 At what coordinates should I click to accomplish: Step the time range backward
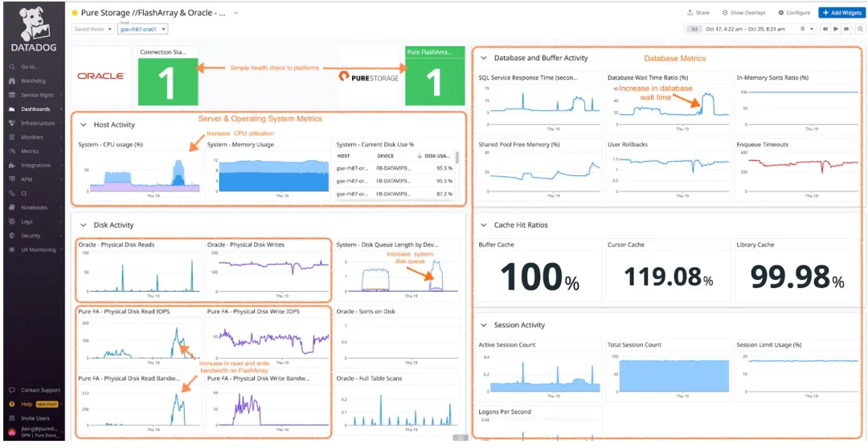click(825, 29)
